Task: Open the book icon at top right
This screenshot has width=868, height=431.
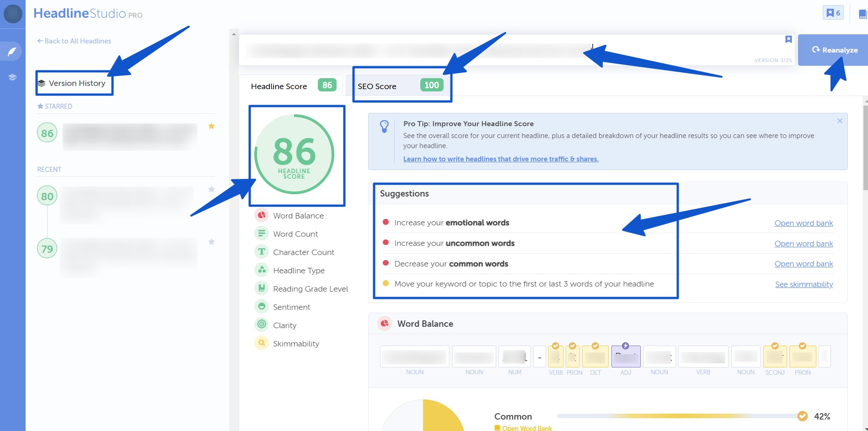Action: (x=863, y=14)
